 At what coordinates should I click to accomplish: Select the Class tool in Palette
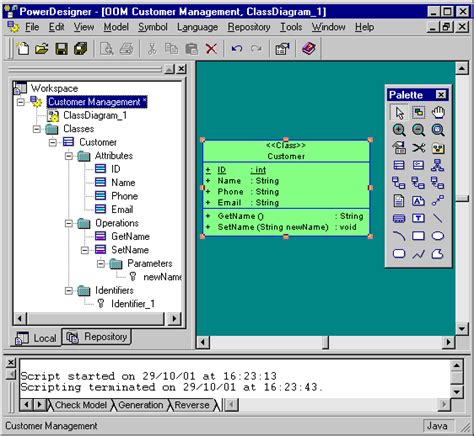point(399,165)
